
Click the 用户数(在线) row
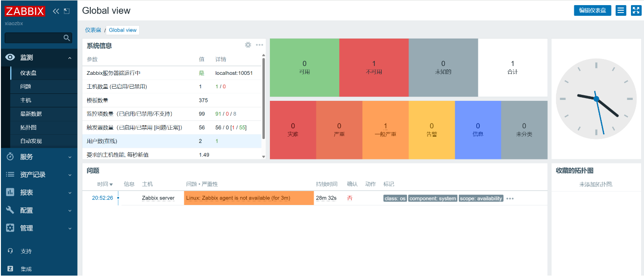point(172,141)
